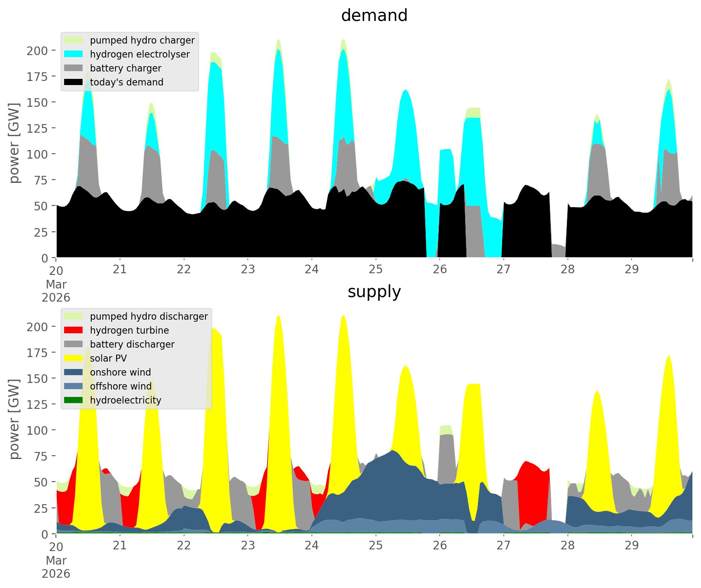
Task: Click the offshore wind legend color swatch
Action: [x=74, y=386]
